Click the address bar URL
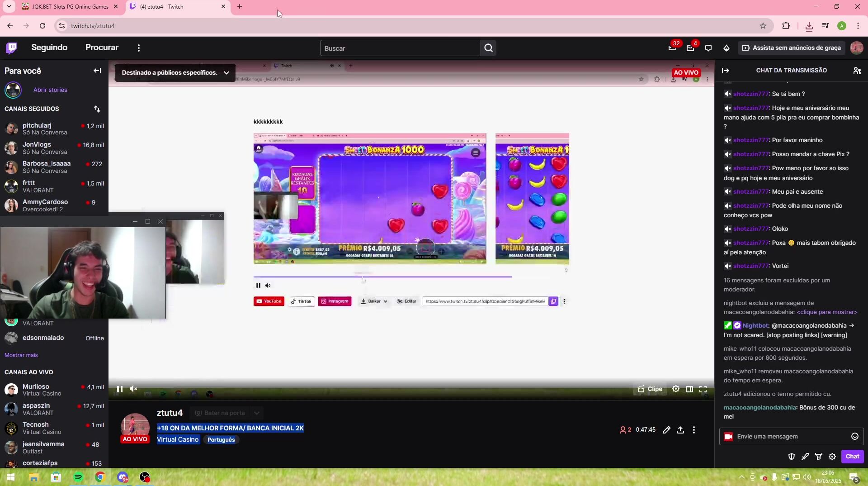Screen dimensions: 868x486 pyautogui.click(x=93, y=26)
